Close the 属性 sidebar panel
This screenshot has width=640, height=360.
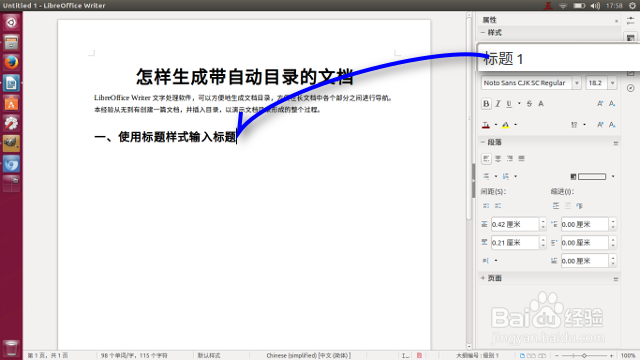point(616,21)
